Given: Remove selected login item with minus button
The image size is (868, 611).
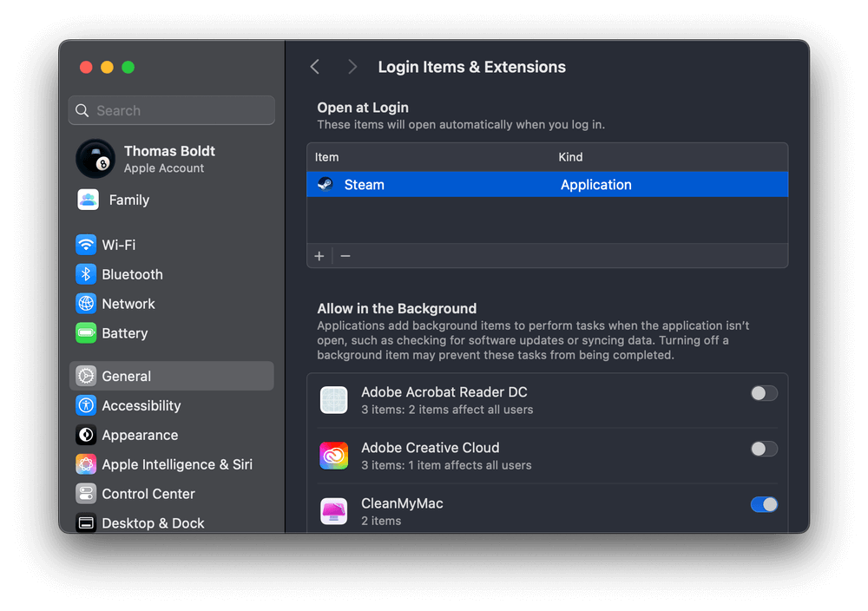Looking at the screenshot, I should 345,256.
